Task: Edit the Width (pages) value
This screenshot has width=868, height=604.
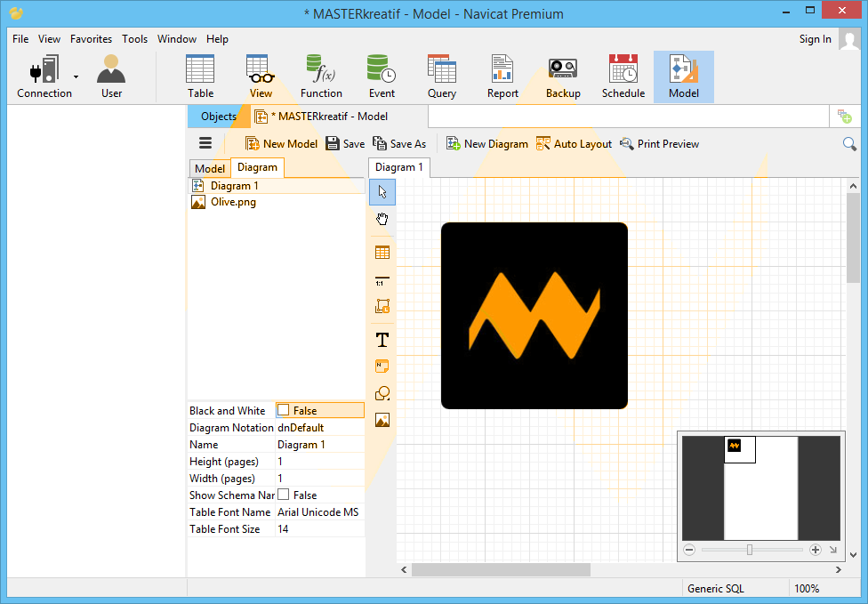Action: (x=320, y=479)
